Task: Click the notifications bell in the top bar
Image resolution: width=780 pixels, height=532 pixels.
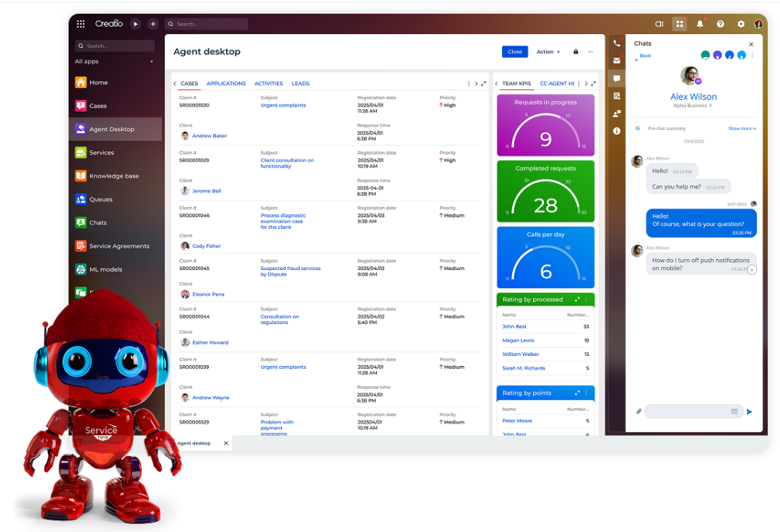Action: pos(700,24)
